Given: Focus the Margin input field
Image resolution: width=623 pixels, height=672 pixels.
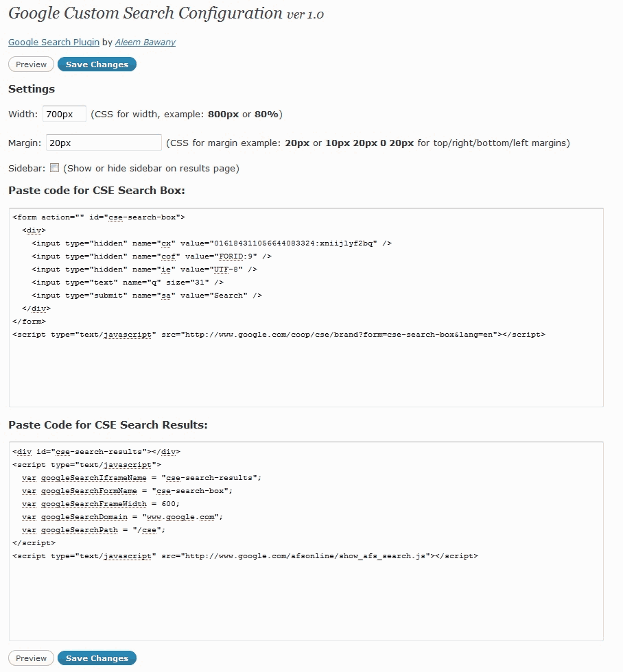Looking at the screenshot, I should click(104, 143).
